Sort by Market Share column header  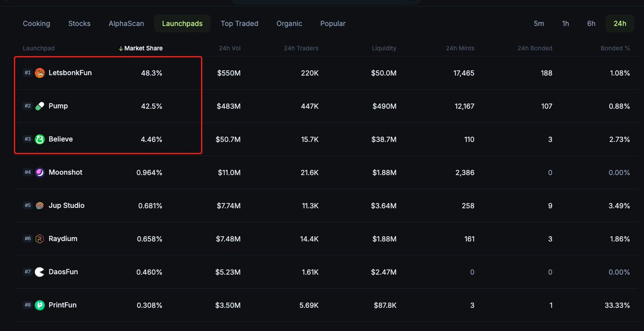143,48
